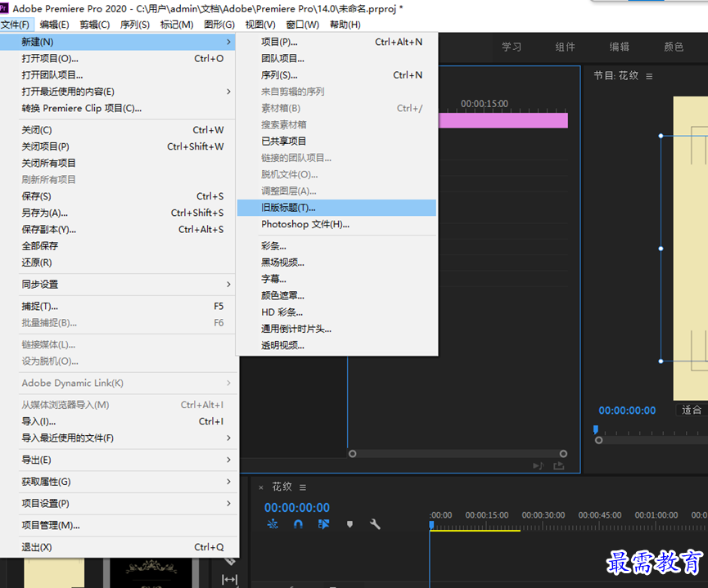
Task: Select 退出(X) in File menu
Action: pos(118,547)
